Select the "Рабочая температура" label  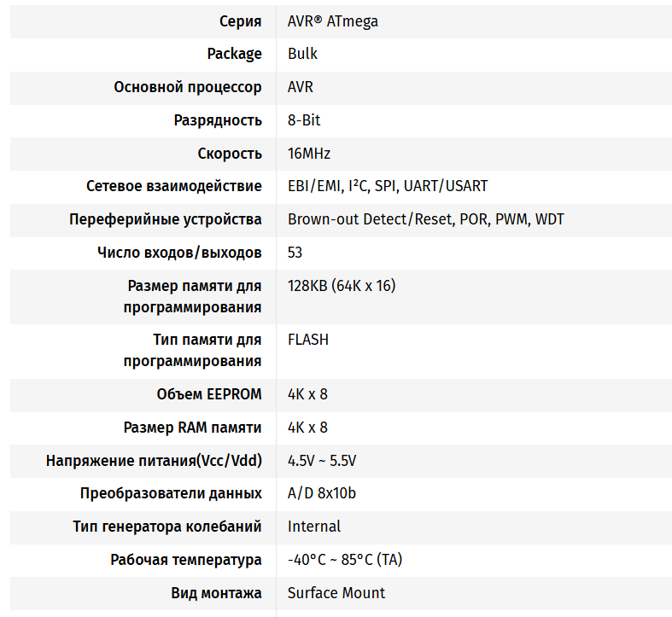(186, 560)
